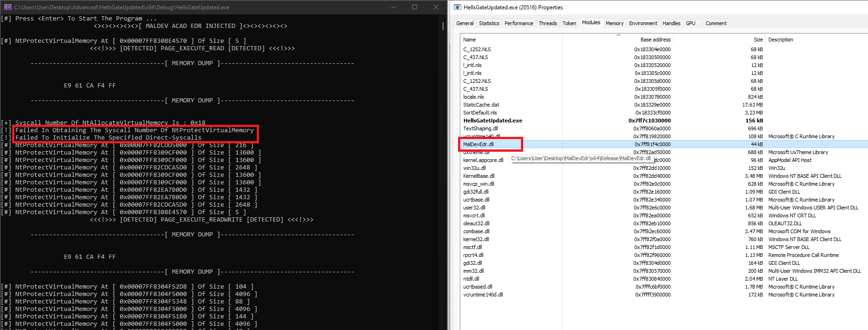Click the console line 'Failed To Initialize The Specified Direct-Syscalls'

[x=108, y=138]
